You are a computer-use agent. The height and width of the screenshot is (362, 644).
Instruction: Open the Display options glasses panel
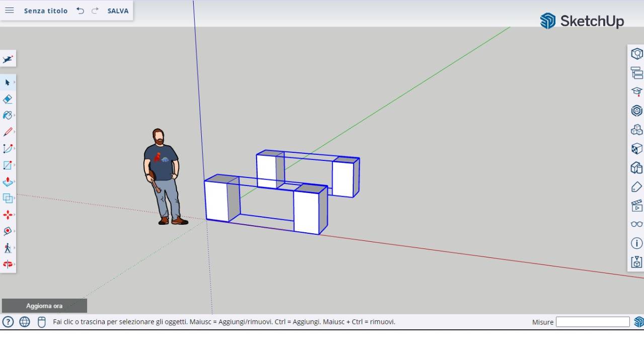pyautogui.click(x=636, y=224)
